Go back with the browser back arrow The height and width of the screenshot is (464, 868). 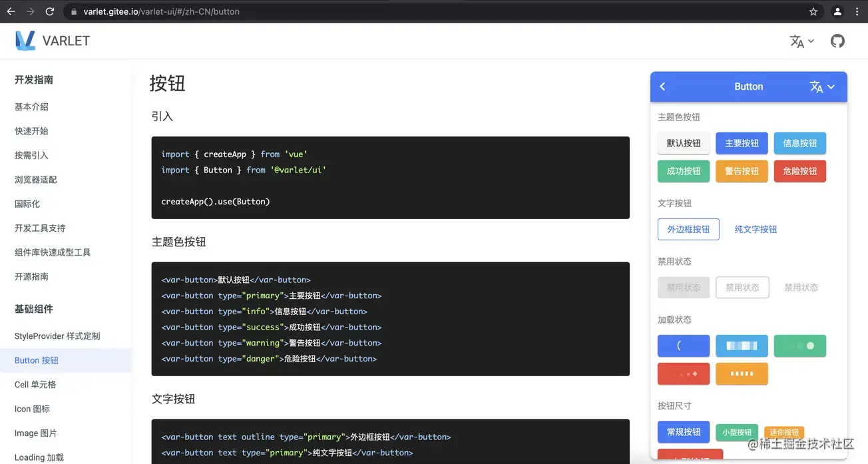(11, 11)
